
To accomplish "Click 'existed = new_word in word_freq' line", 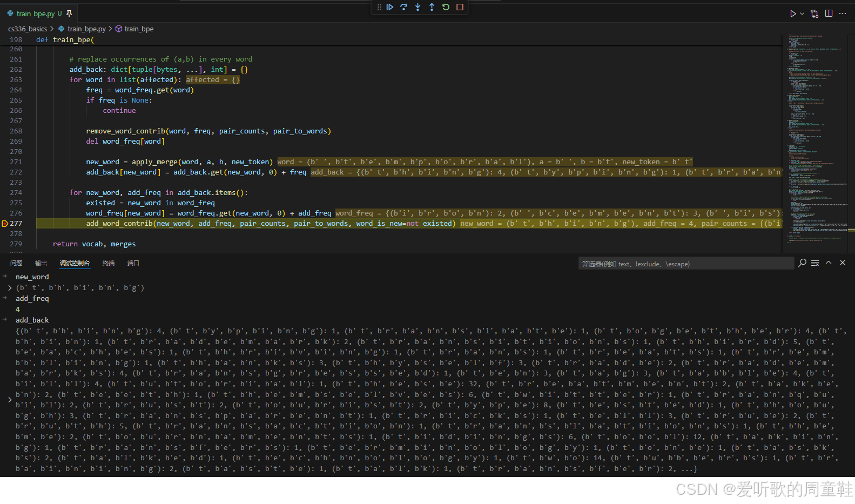I will point(150,203).
